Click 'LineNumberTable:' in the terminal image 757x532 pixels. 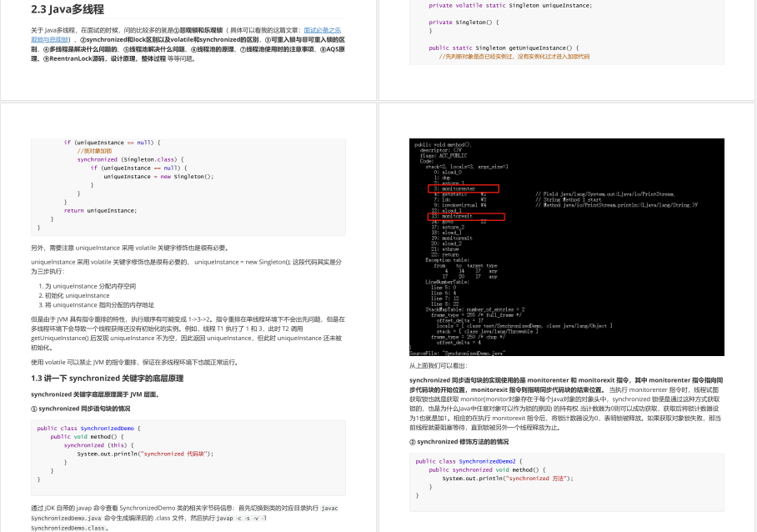(447, 282)
